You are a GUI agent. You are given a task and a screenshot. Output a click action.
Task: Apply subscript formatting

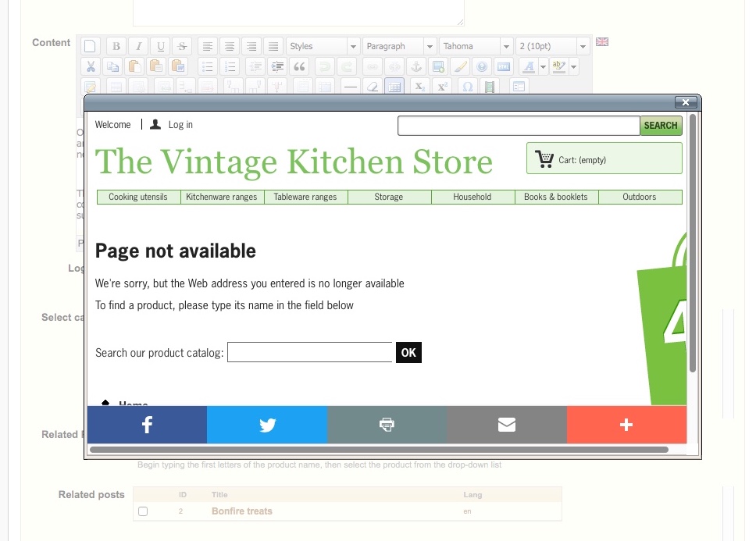(x=420, y=87)
